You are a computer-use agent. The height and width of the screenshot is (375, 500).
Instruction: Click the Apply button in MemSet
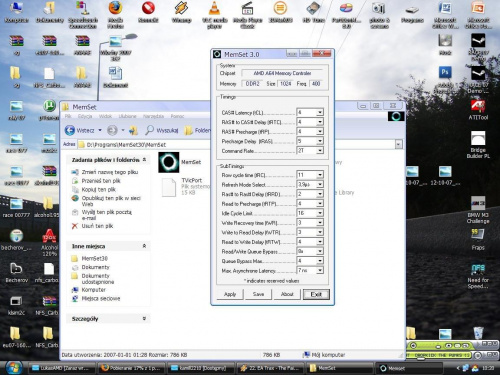[230, 294]
